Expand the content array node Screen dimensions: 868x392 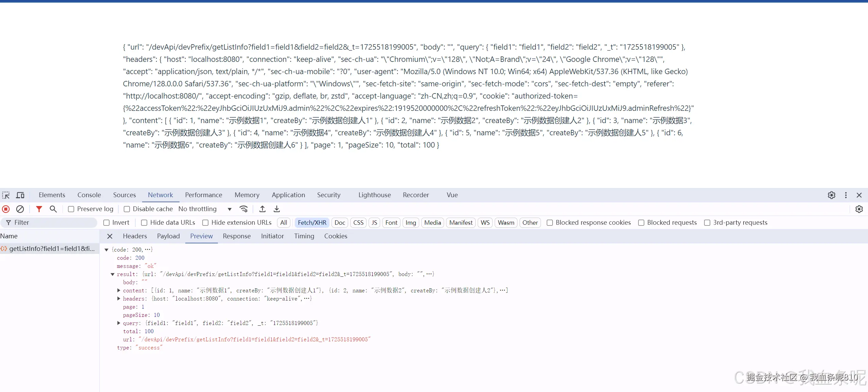(119, 290)
